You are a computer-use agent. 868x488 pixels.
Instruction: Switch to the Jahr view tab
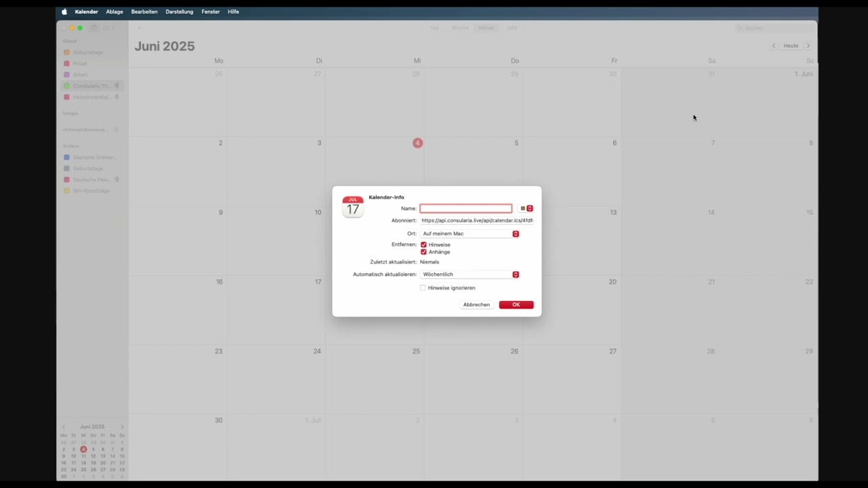[512, 28]
